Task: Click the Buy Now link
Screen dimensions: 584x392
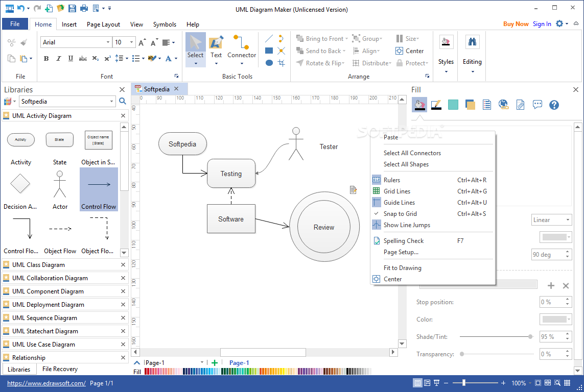Action: click(516, 24)
